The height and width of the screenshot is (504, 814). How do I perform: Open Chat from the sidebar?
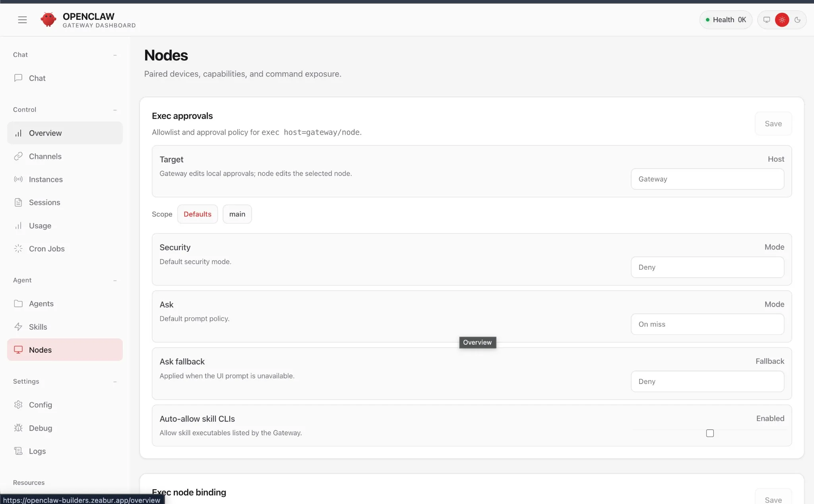click(x=65, y=78)
